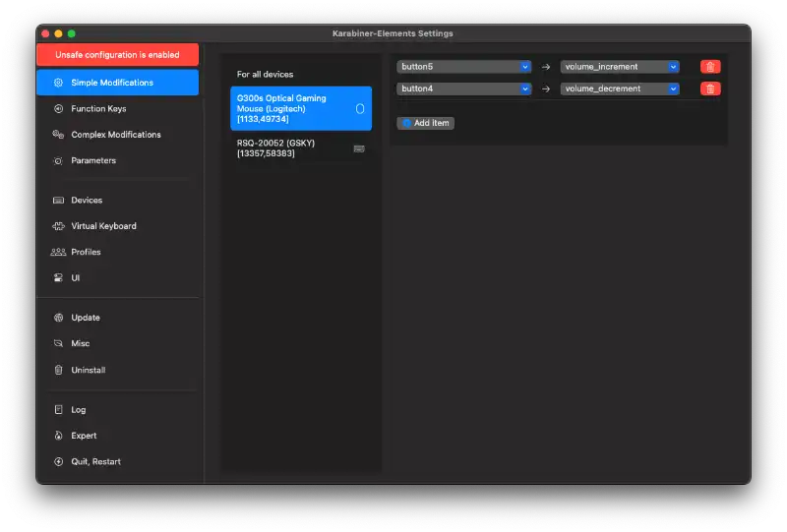Viewport: 787px width, 532px height.
Task: Click the Misc sidebar icon
Action: coord(58,343)
